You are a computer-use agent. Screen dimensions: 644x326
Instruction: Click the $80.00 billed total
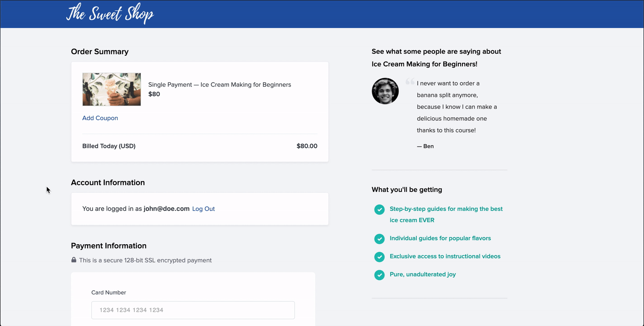click(307, 146)
